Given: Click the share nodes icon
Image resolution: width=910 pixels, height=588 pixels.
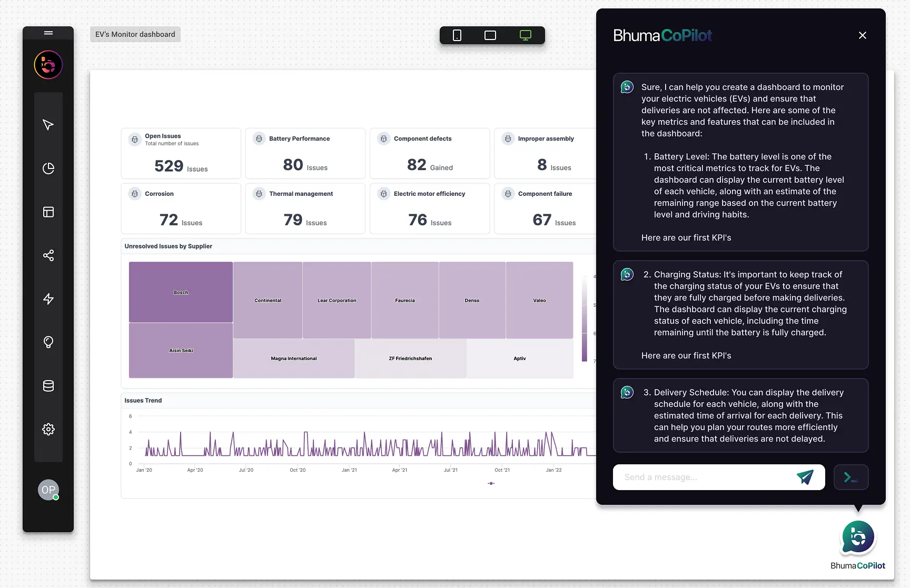Looking at the screenshot, I should (x=48, y=255).
